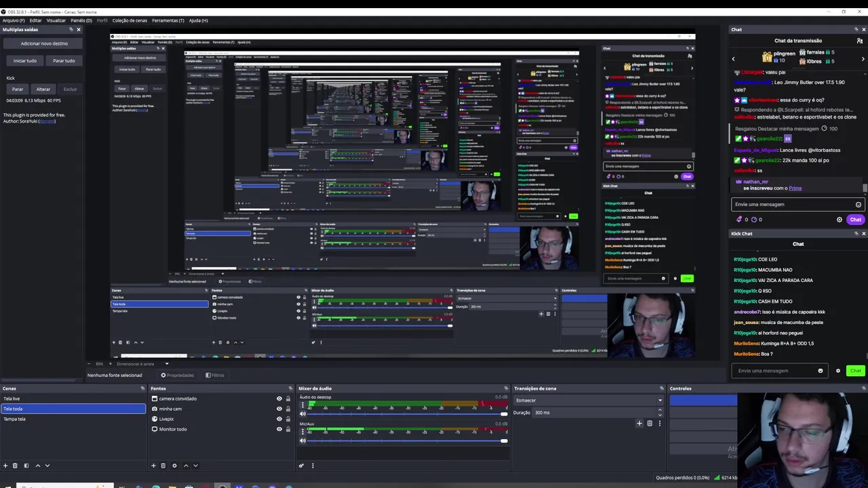Toggle visibility of minha cam source
This screenshot has width=868, height=488.
pos(279,409)
